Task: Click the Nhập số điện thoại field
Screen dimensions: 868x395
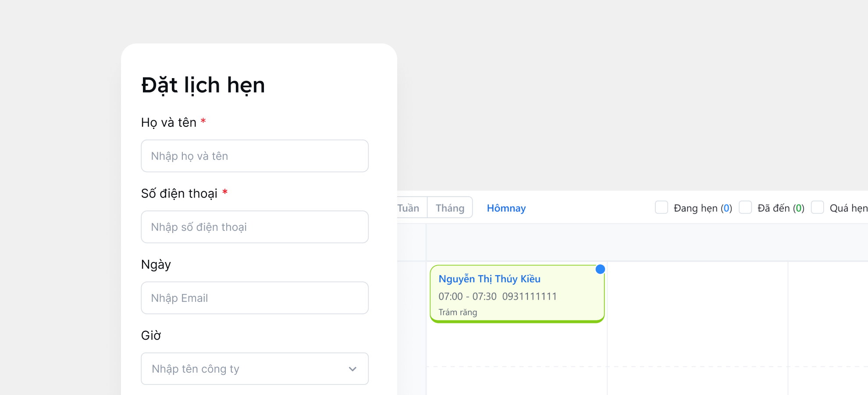Action: point(254,227)
